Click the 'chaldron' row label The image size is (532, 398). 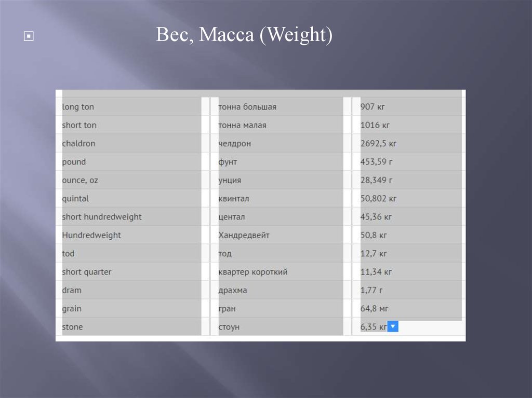point(78,143)
